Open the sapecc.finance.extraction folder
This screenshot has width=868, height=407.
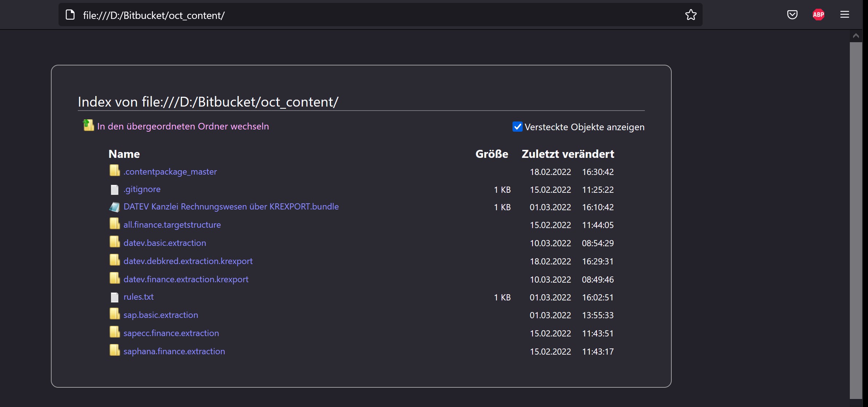coord(171,333)
